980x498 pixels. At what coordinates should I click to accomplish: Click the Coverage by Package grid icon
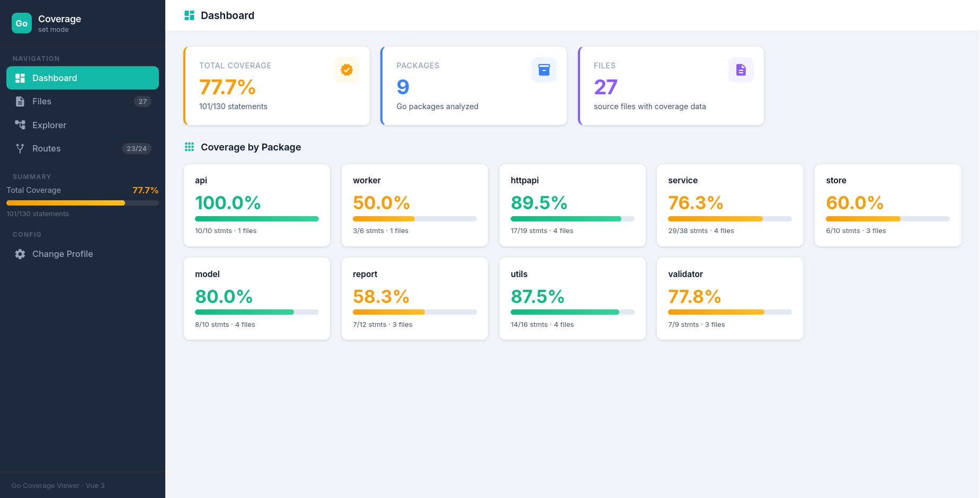(x=189, y=147)
